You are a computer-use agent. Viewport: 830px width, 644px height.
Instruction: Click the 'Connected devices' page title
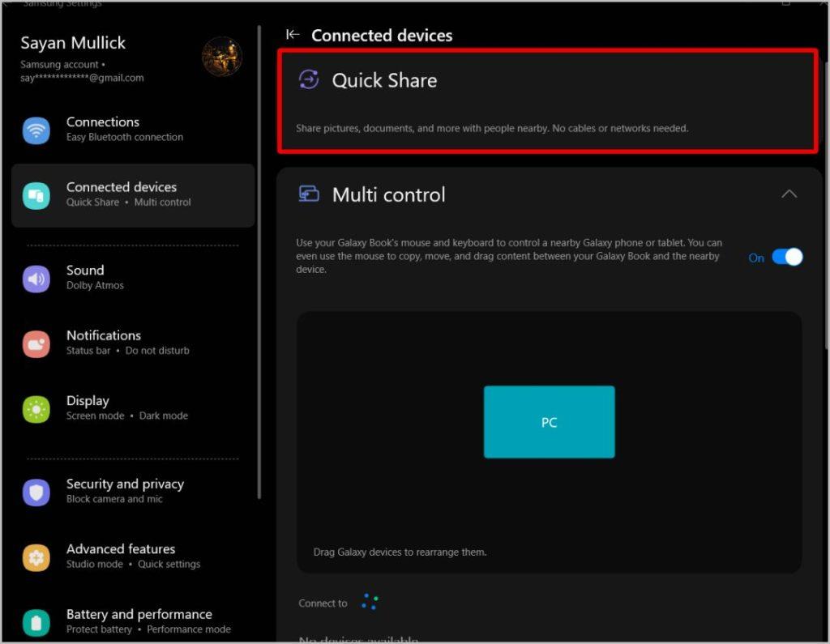[382, 36]
